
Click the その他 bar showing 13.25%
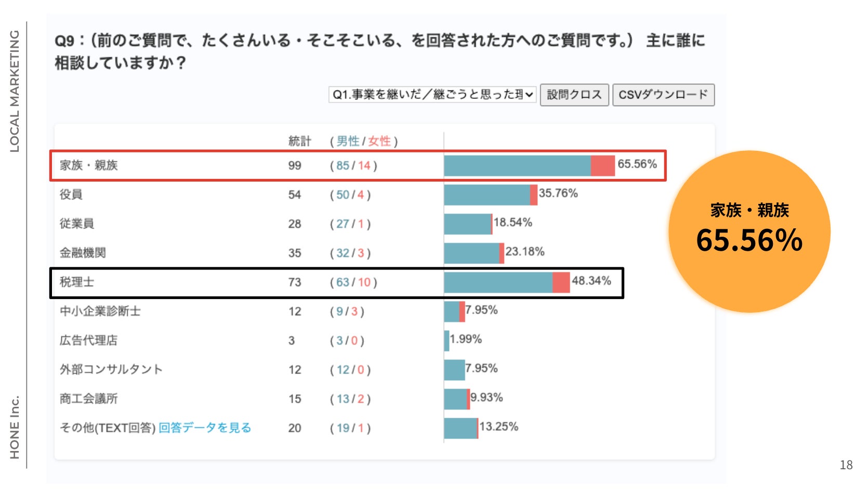(461, 428)
